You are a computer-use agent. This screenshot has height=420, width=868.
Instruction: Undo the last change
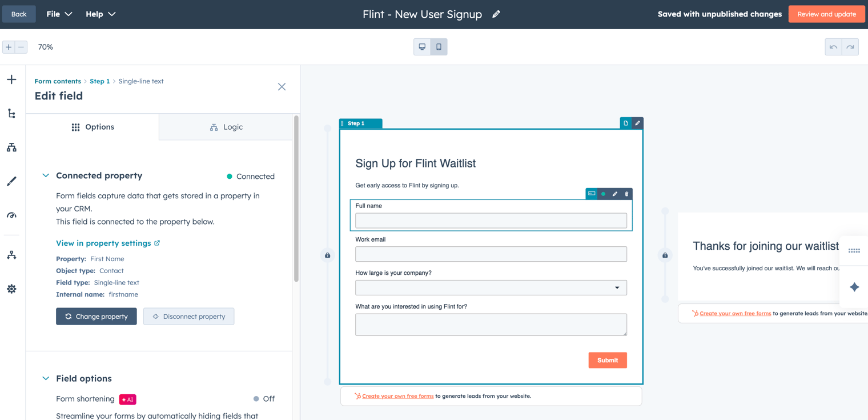point(834,47)
